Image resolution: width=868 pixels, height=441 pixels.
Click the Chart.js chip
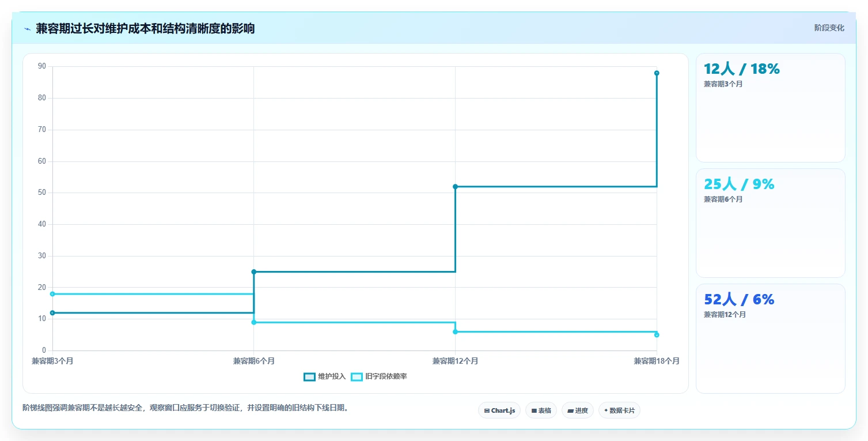[499, 410]
